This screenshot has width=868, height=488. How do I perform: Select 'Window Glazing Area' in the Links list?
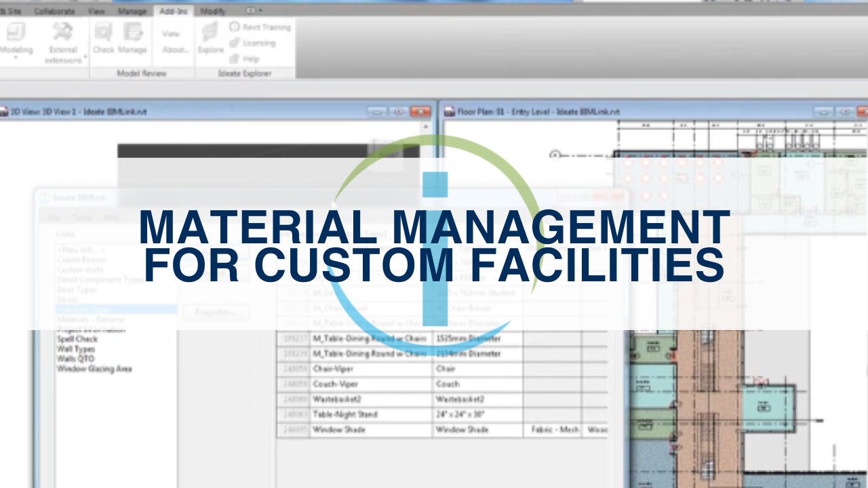94,369
